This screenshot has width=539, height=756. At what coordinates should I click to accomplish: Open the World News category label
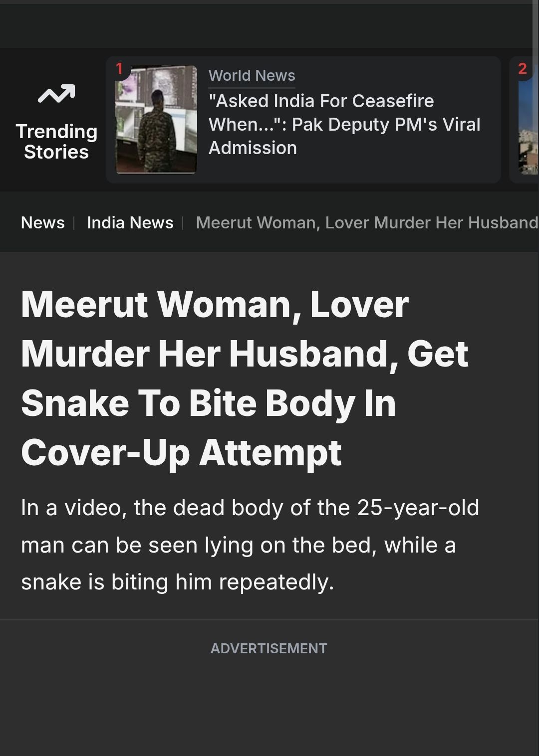[x=252, y=75]
